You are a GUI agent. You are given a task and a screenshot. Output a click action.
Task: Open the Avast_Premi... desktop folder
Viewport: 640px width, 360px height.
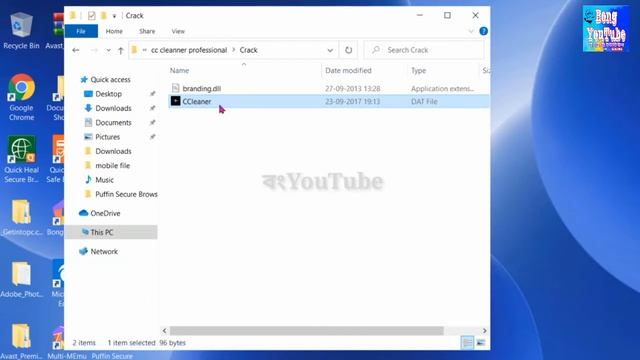click(x=21, y=342)
